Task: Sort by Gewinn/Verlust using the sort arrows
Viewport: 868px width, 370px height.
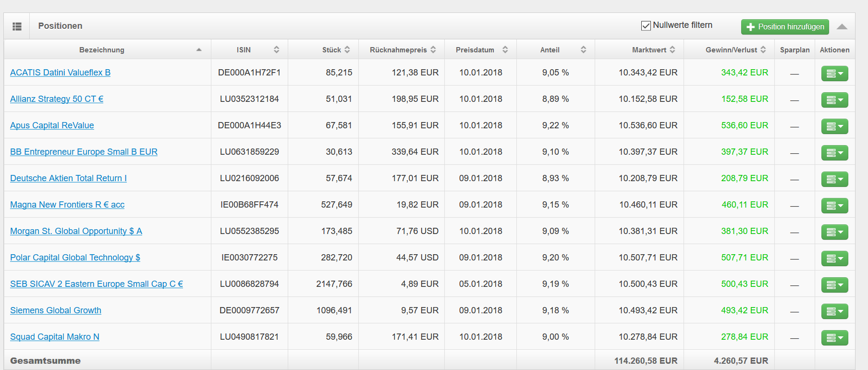Action: point(763,49)
